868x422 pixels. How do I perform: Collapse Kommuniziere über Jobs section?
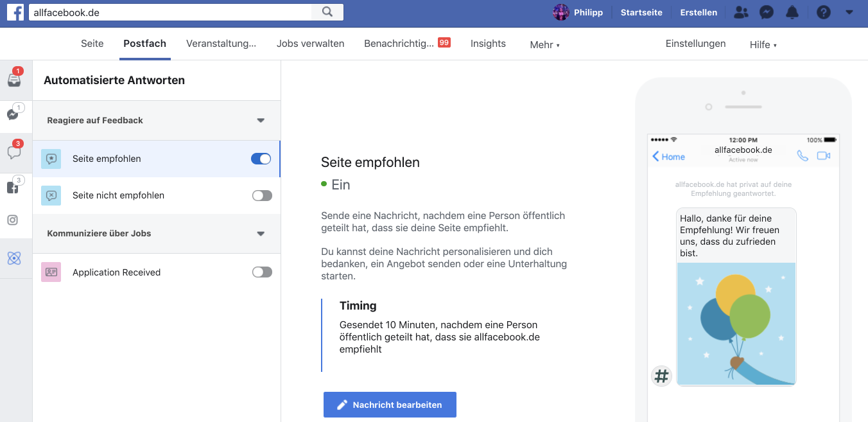coord(261,234)
